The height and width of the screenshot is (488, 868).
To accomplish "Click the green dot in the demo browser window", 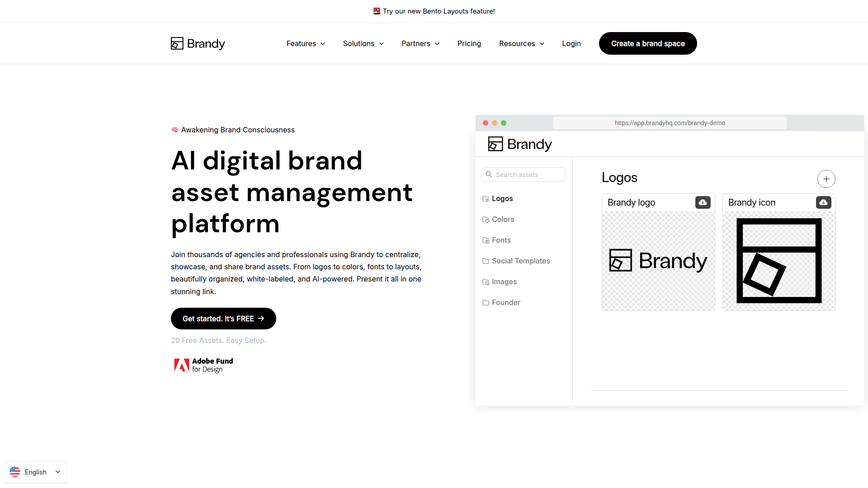I will point(504,123).
